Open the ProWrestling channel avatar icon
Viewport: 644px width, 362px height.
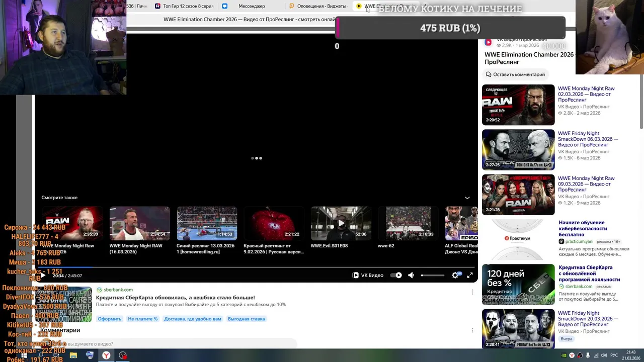click(488, 42)
